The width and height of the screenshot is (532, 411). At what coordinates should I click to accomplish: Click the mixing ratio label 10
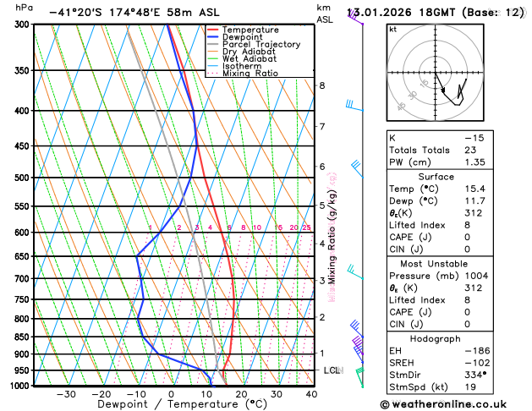(x=257, y=227)
